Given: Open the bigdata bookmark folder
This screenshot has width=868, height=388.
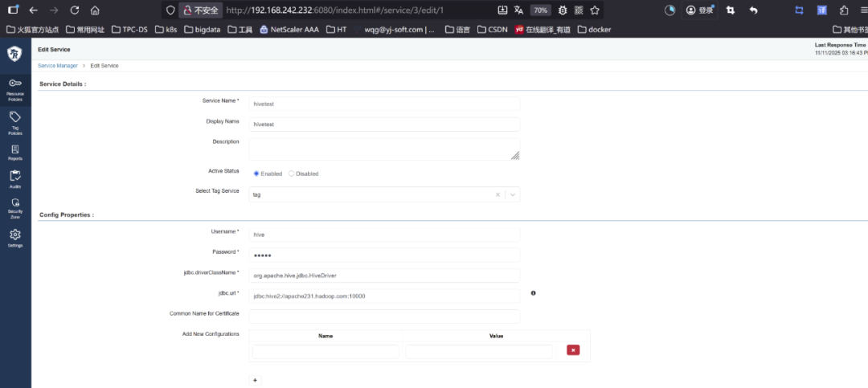Looking at the screenshot, I should pos(202,30).
